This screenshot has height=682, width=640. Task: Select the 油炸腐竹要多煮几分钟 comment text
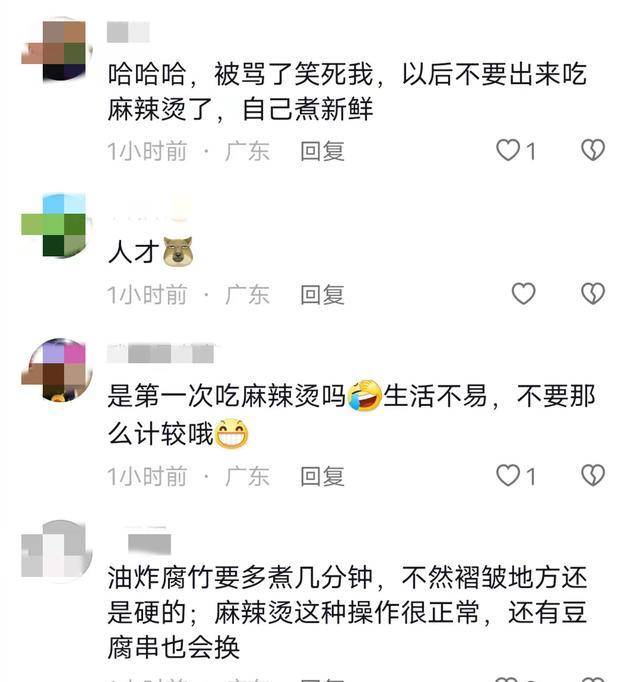(x=347, y=612)
